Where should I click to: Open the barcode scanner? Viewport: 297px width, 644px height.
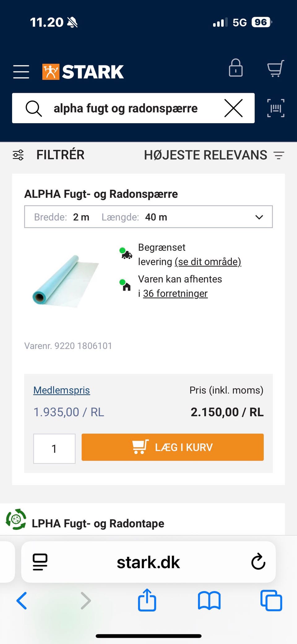pyautogui.click(x=276, y=108)
